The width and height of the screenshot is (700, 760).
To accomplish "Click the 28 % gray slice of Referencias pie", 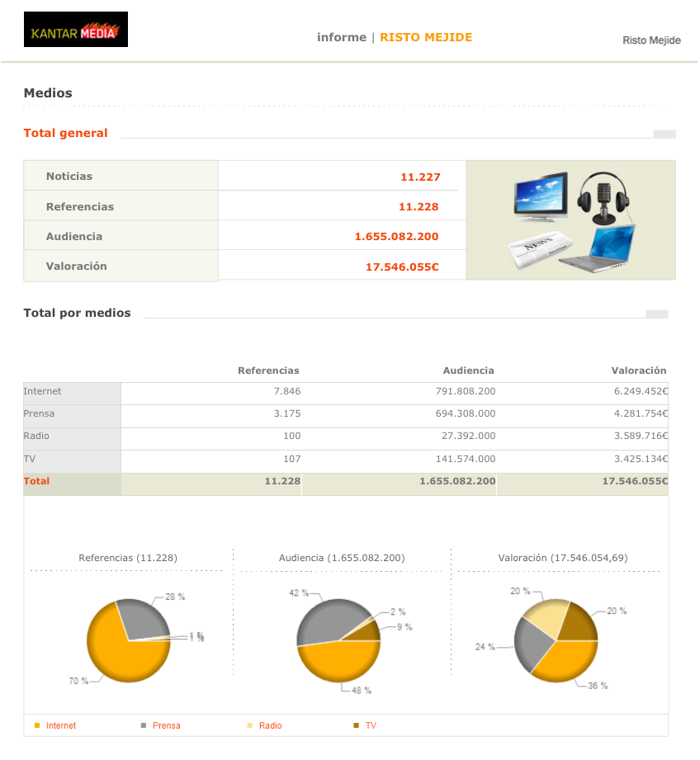I will point(142,621).
